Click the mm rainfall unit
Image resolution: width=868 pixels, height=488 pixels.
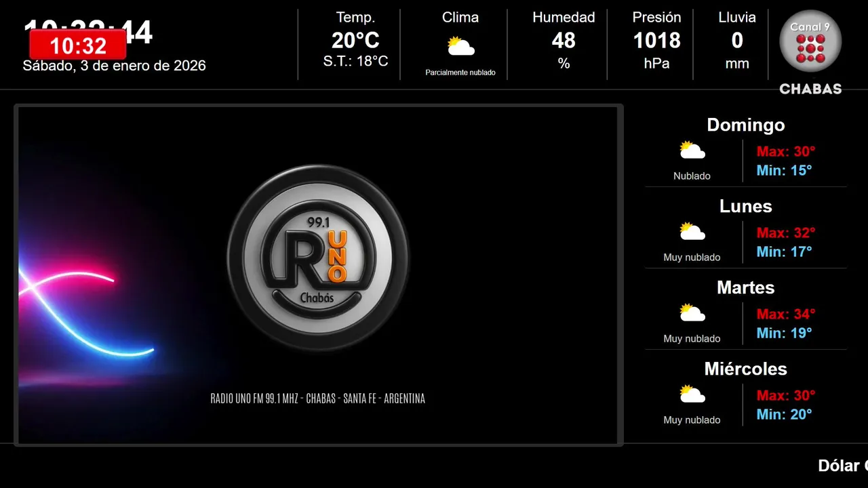point(737,64)
